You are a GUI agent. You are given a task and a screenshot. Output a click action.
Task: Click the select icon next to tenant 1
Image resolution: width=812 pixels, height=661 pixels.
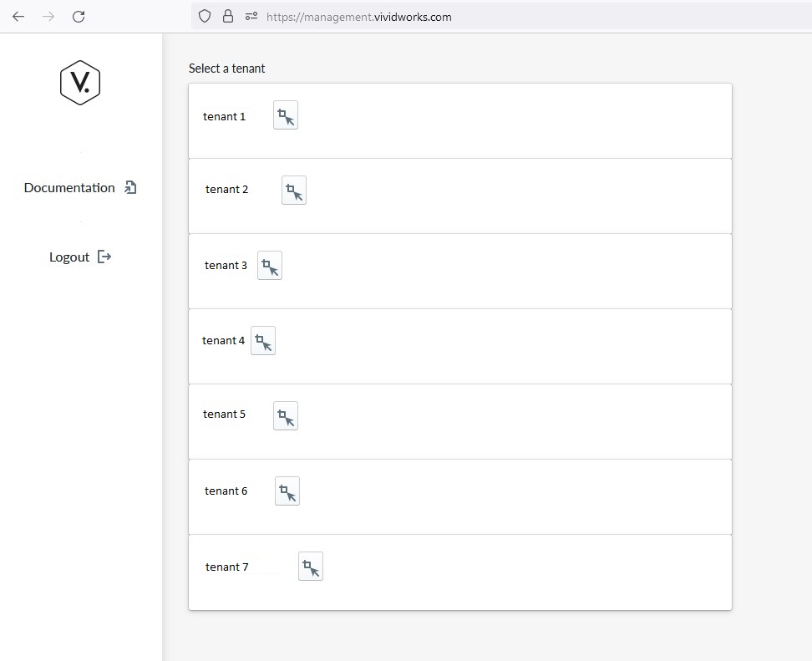click(286, 115)
